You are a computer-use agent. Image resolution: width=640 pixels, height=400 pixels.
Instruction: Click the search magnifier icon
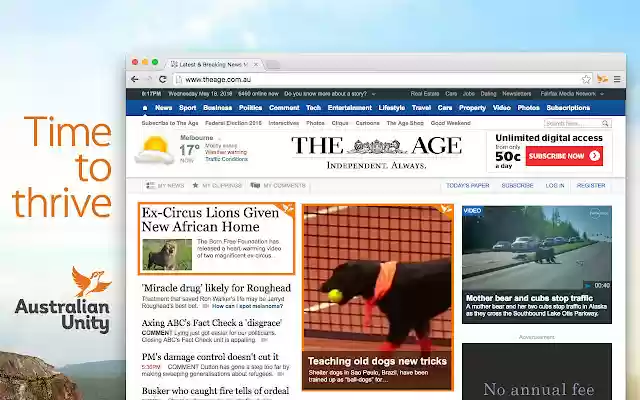pos(605,123)
